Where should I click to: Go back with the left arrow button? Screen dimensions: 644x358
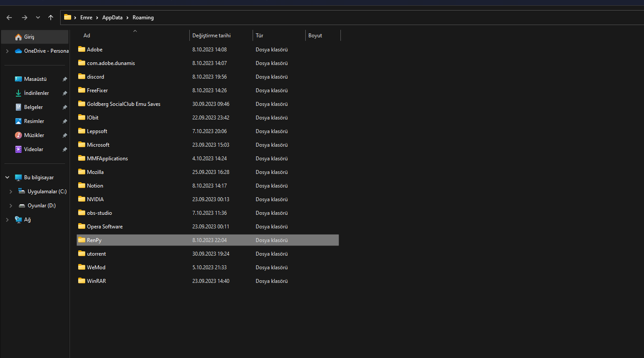coord(9,18)
